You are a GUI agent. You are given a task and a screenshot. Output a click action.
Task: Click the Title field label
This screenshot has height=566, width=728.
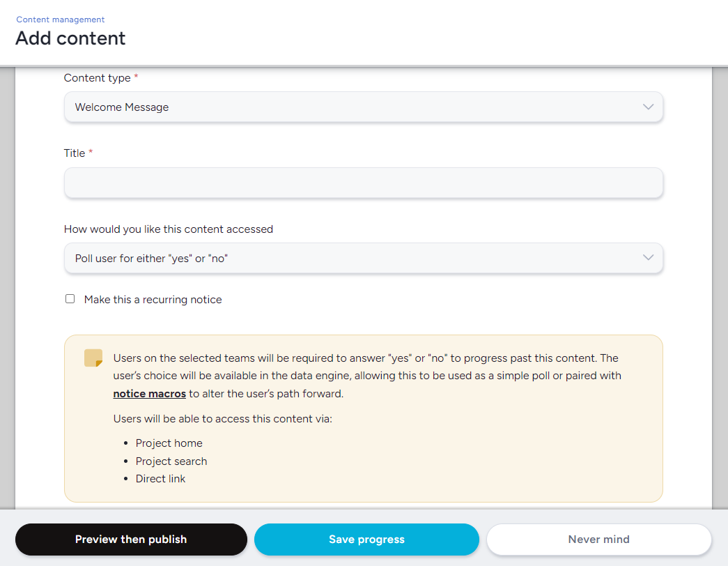point(75,153)
